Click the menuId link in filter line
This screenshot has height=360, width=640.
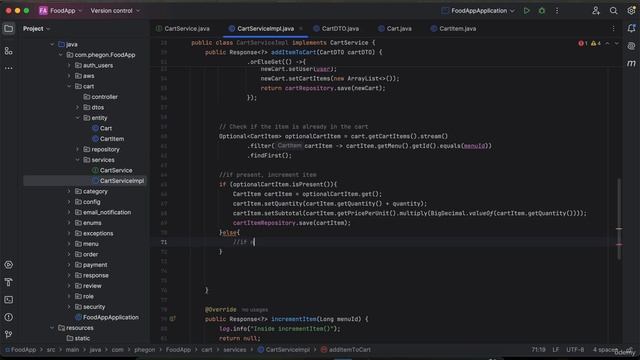475,146
